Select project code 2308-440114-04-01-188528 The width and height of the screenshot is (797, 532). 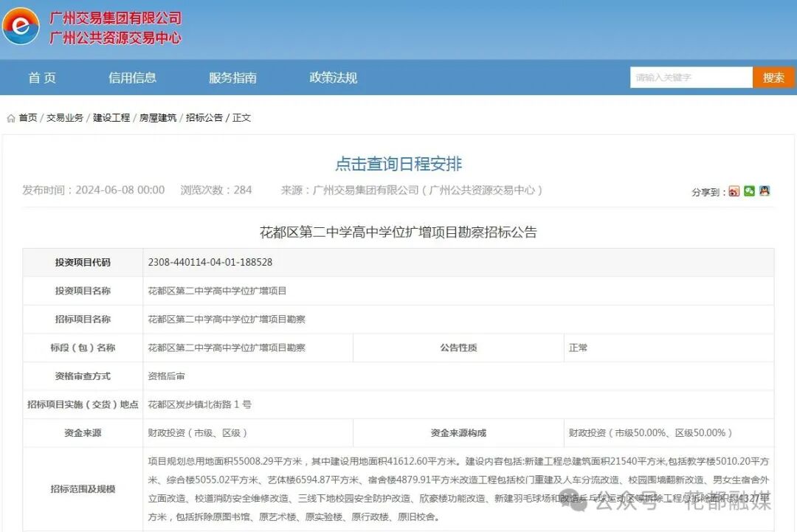(x=210, y=262)
